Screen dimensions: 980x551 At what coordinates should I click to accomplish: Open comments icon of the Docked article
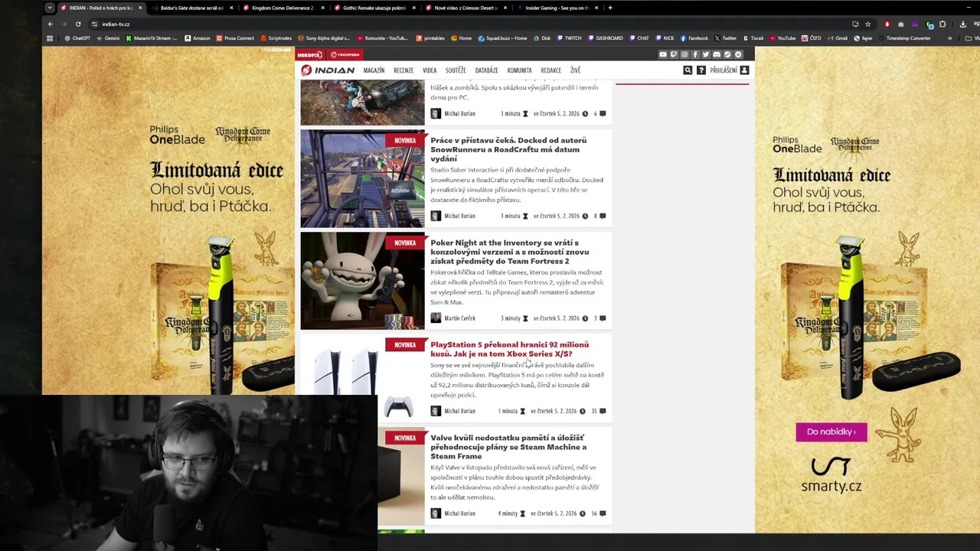pyautogui.click(x=603, y=216)
